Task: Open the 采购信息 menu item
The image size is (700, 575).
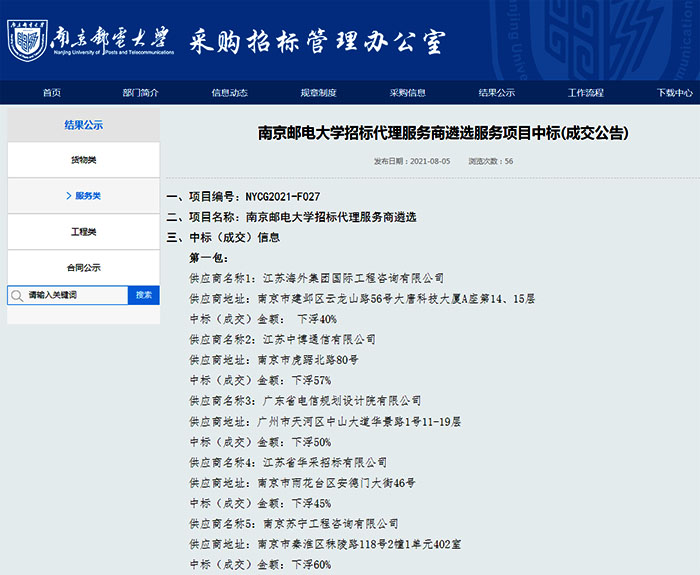Action: [x=407, y=93]
